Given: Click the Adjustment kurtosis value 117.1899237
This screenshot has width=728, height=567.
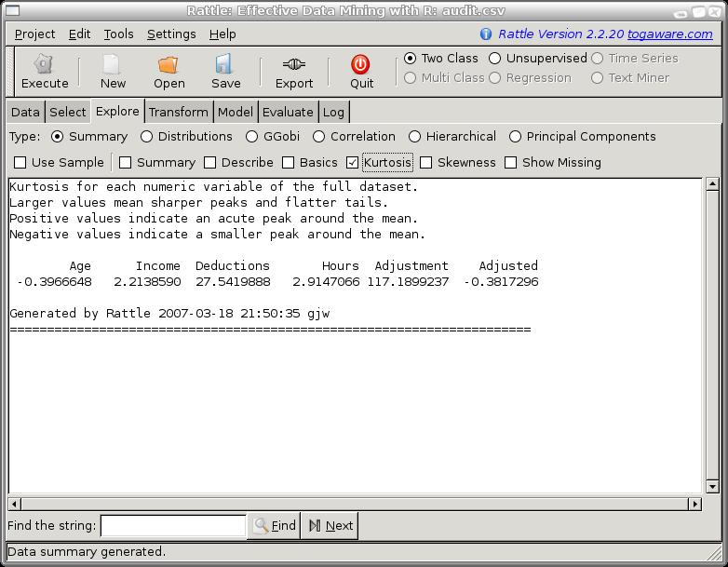Looking at the screenshot, I should pos(408,282).
